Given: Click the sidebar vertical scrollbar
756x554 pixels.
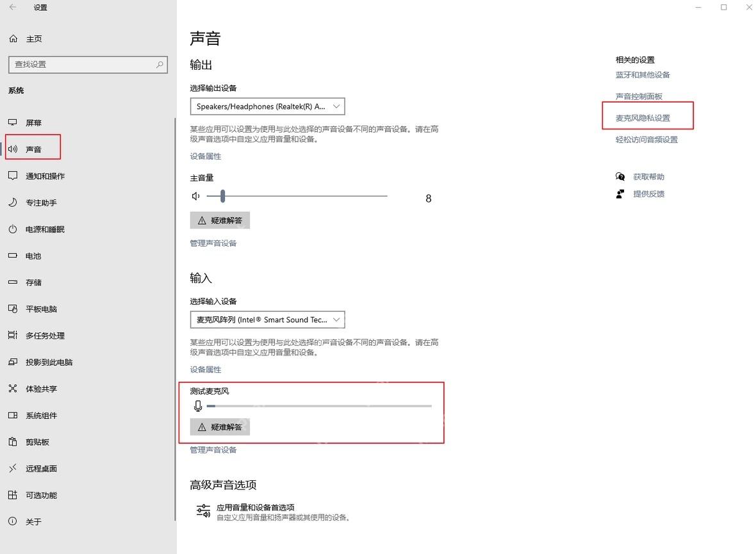Looking at the screenshot, I should (x=175, y=319).
